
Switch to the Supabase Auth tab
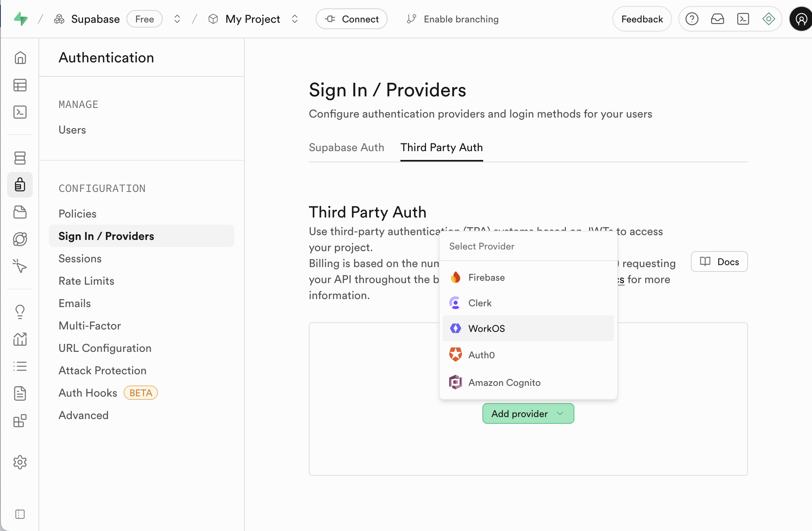tap(346, 148)
